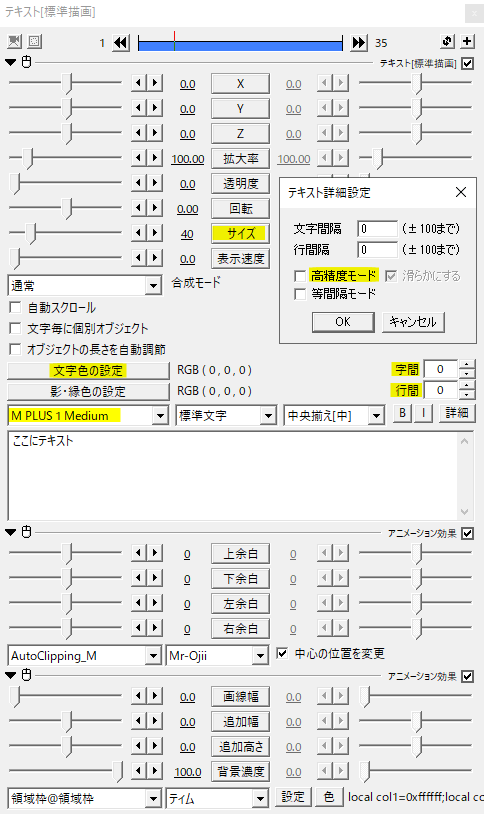Nudge X value down with left arrow
484x814 pixels.
pos(139,83)
